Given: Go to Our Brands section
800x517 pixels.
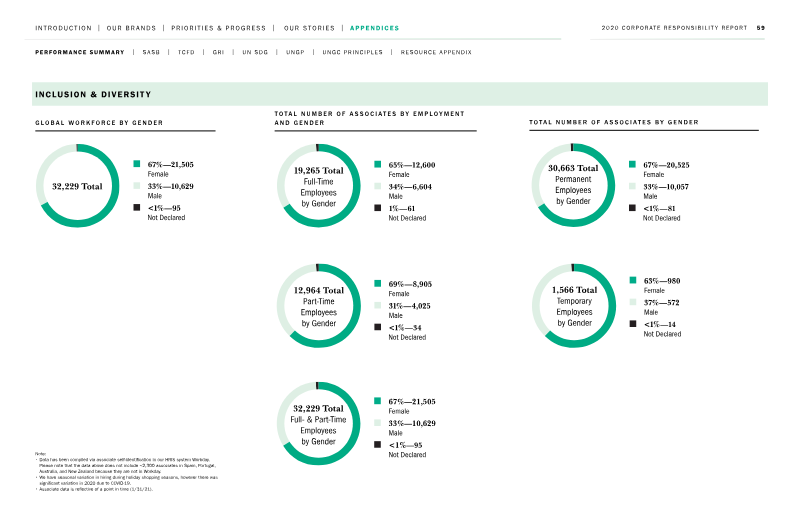Looking at the screenshot, I should coord(131,28).
